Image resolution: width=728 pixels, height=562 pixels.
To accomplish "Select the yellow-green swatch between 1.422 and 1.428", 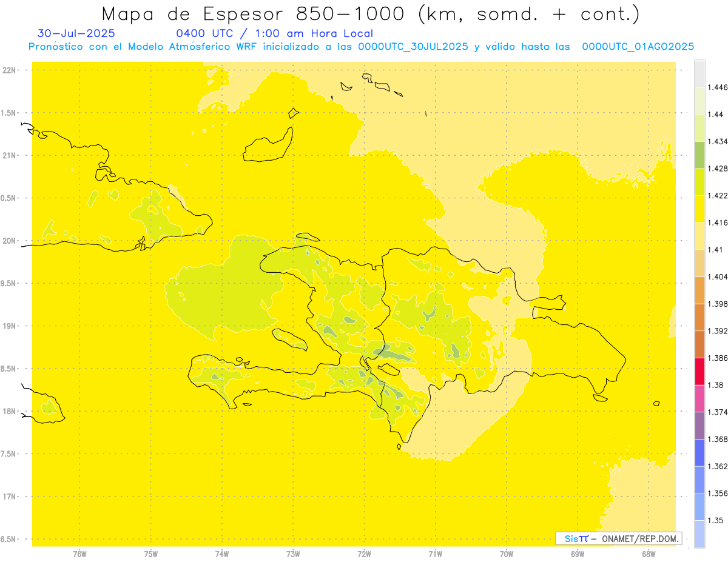I will pos(699,182).
